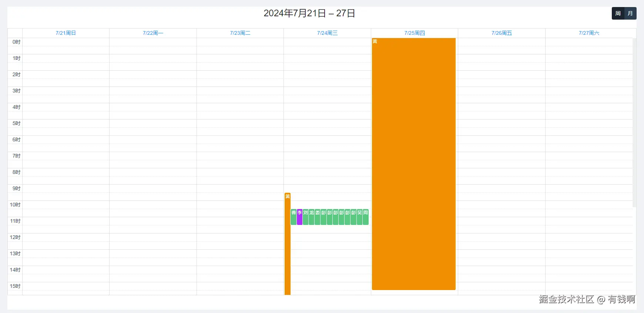
Task: Open the 7/22周一 day header link
Action: (x=153, y=33)
